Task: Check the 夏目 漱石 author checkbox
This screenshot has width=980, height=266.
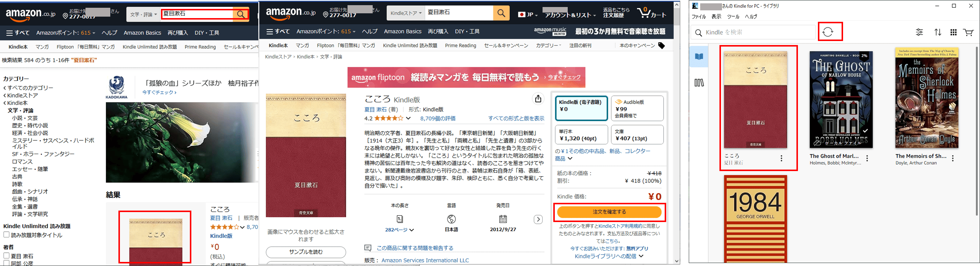Action: pos(6,256)
